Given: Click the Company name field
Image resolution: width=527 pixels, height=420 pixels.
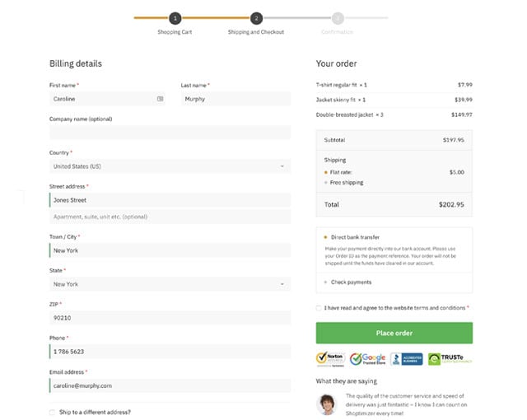Looking at the screenshot, I should click(x=170, y=133).
